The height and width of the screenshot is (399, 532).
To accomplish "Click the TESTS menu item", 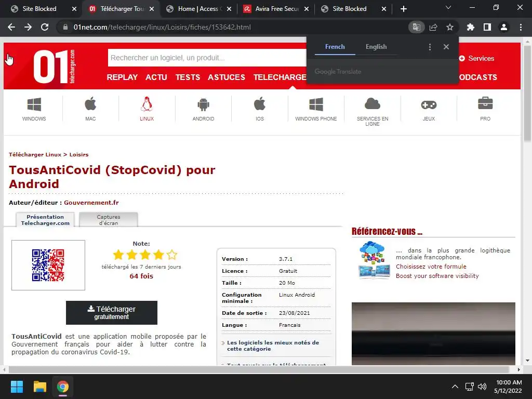I will point(188,77).
